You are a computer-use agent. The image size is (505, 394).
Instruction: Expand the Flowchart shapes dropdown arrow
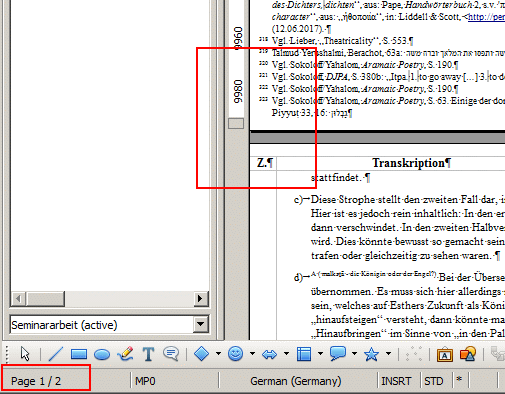point(320,354)
